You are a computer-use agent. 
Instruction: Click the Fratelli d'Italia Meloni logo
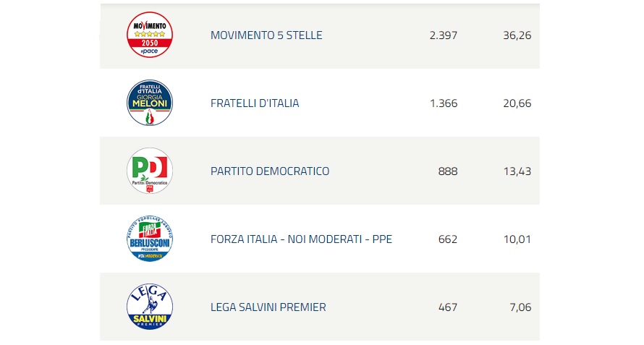tap(150, 103)
